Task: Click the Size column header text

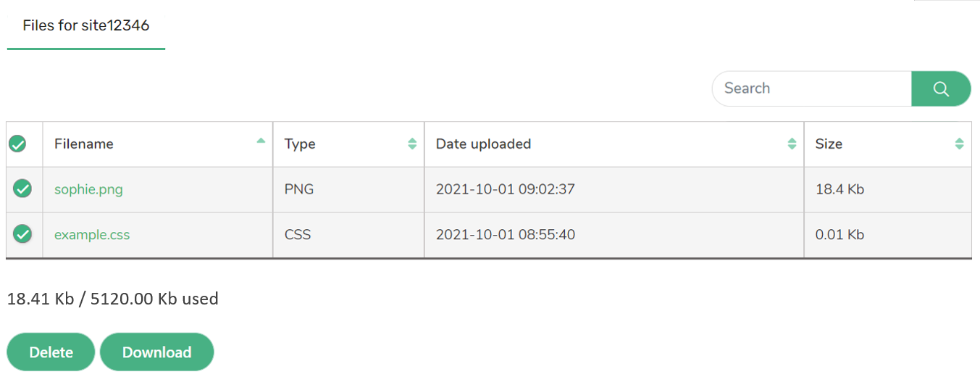Action: click(x=829, y=144)
